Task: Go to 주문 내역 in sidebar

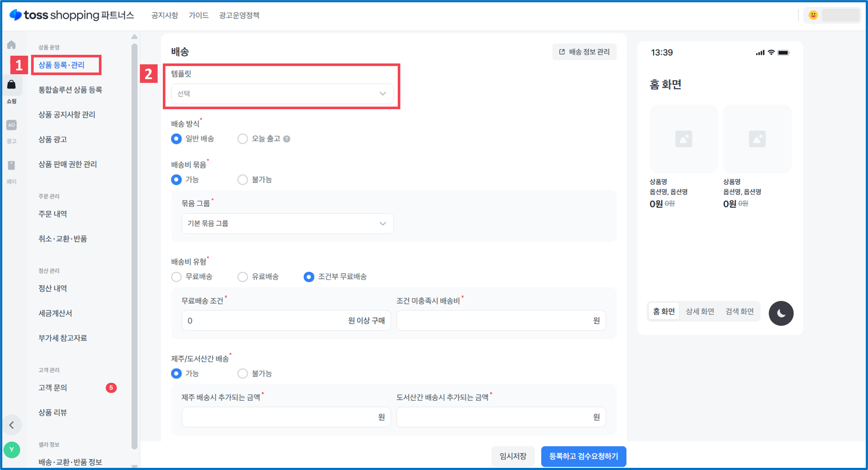Action: (53, 214)
